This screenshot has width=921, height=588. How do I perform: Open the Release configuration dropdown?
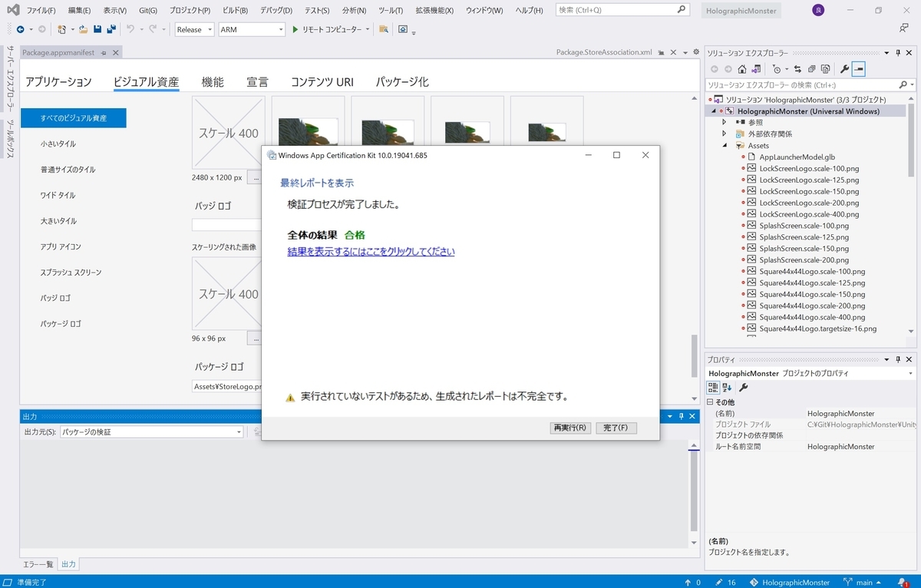pyautogui.click(x=194, y=29)
